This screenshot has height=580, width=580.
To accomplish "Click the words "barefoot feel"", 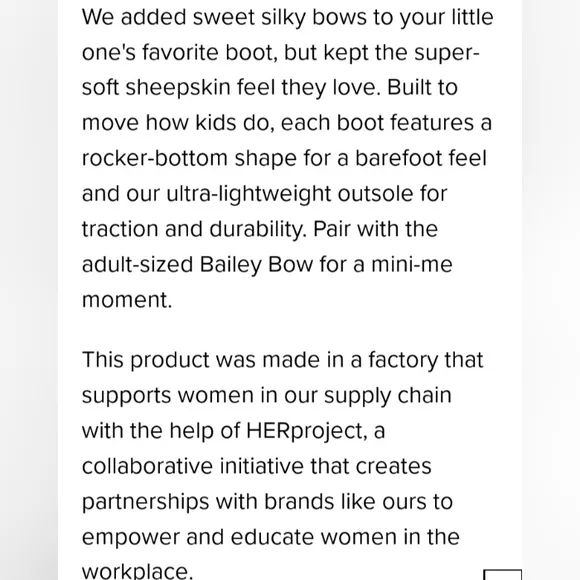I will [x=421, y=158].
